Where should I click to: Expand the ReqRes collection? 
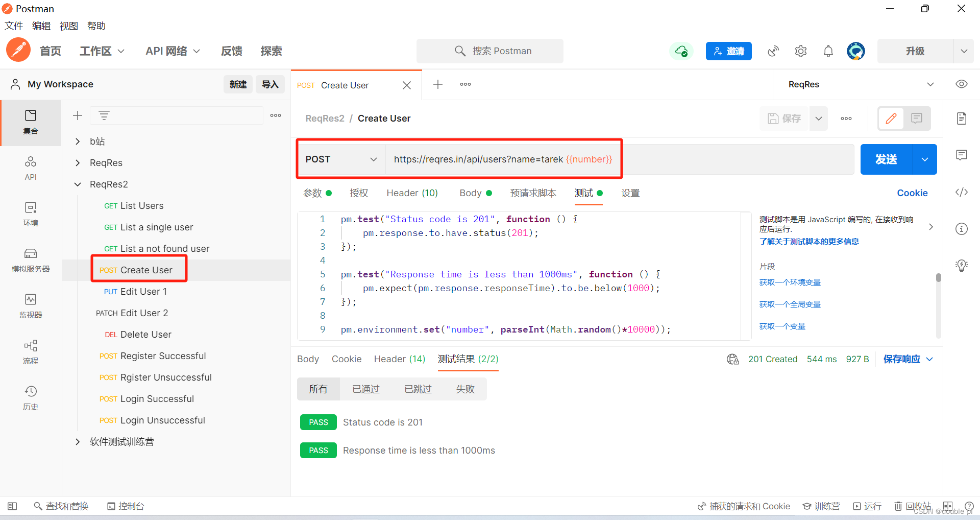pyautogui.click(x=78, y=163)
